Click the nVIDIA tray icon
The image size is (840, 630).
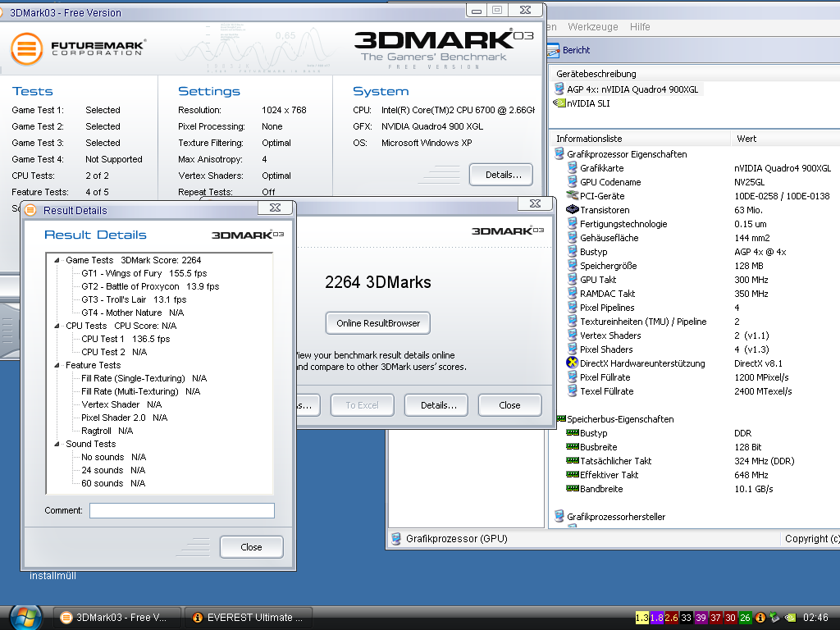pyautogui.click(x=790, y=618)
